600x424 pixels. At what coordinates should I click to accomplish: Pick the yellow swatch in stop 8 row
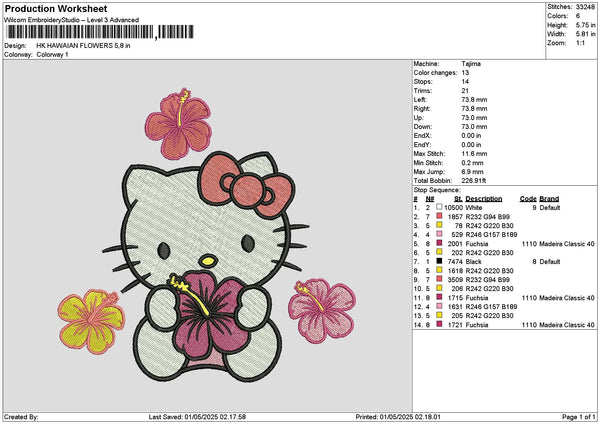click(439, 270)
